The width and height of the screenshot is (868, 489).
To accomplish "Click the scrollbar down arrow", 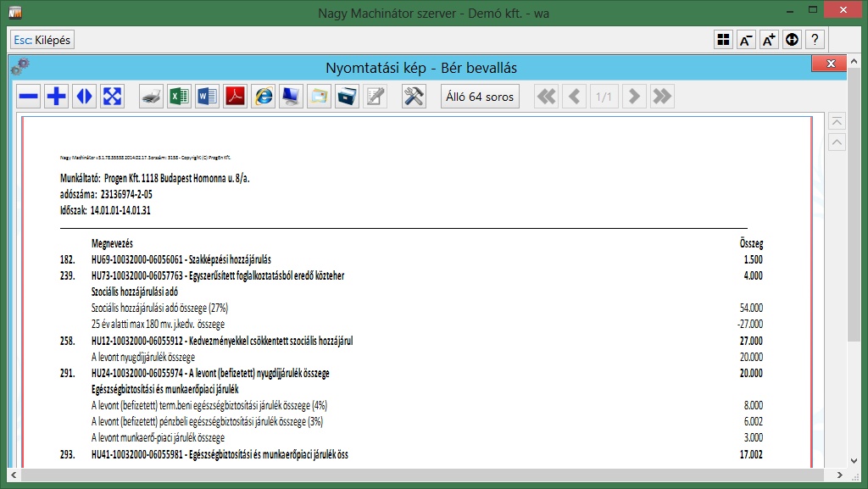I will [x=854, y=460].
